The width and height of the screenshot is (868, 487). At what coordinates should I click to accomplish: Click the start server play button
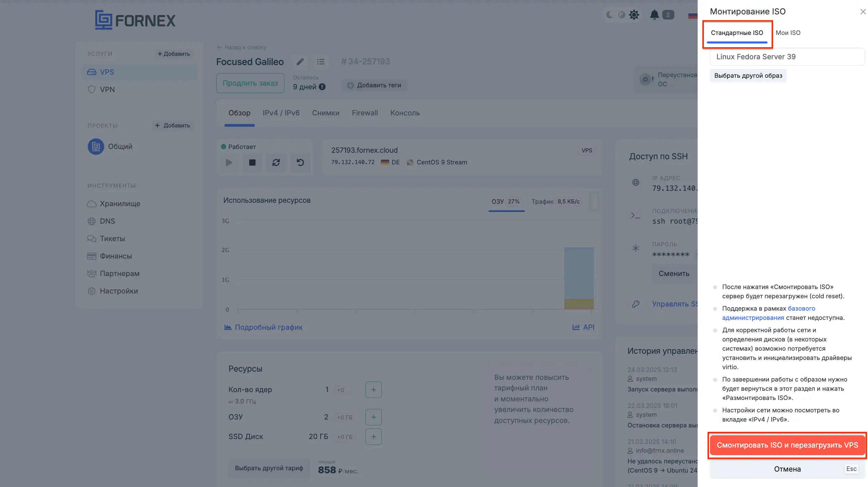tap(229, 162)
